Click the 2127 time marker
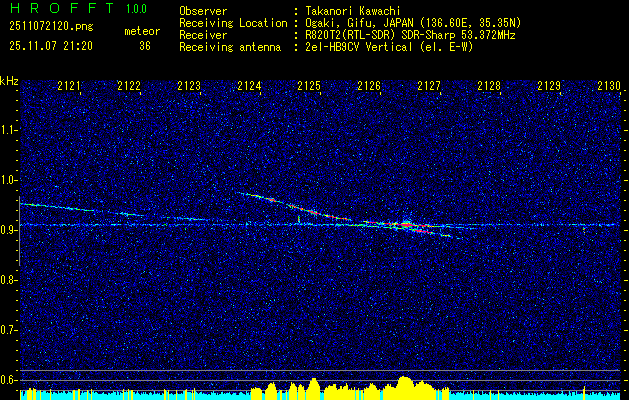This screenshot has width=629, height=400. pyautogui.click(x=429, y=86)
